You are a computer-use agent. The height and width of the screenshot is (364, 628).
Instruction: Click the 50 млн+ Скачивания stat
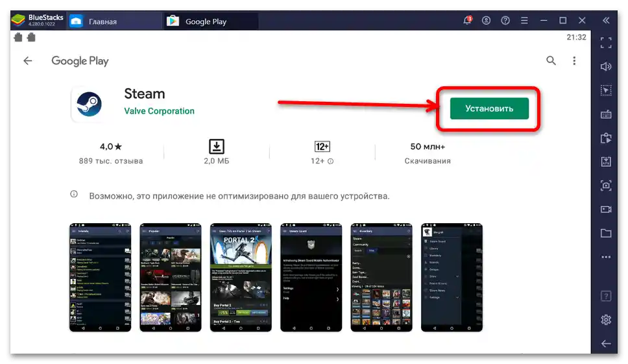click(x=428, y=153)
